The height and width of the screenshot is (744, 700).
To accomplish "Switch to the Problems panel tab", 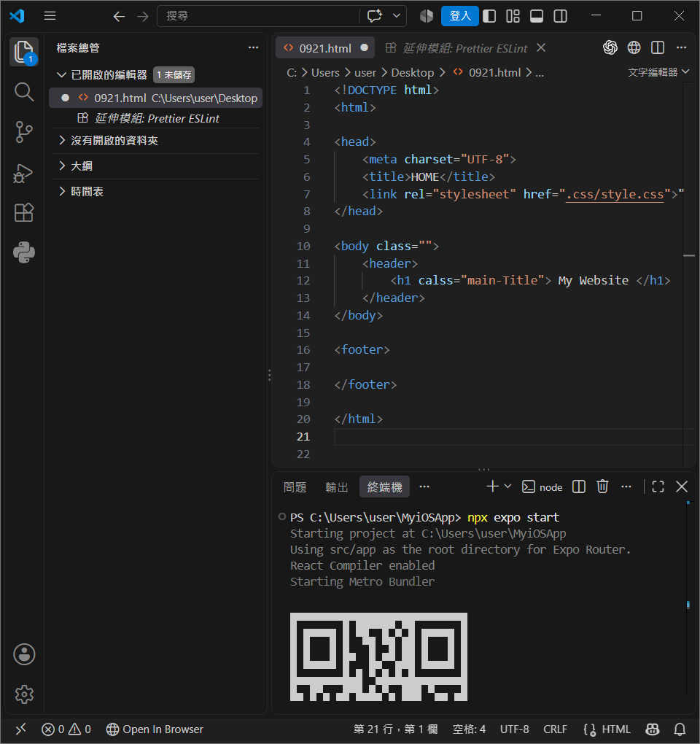I will (x=295, y=487).
